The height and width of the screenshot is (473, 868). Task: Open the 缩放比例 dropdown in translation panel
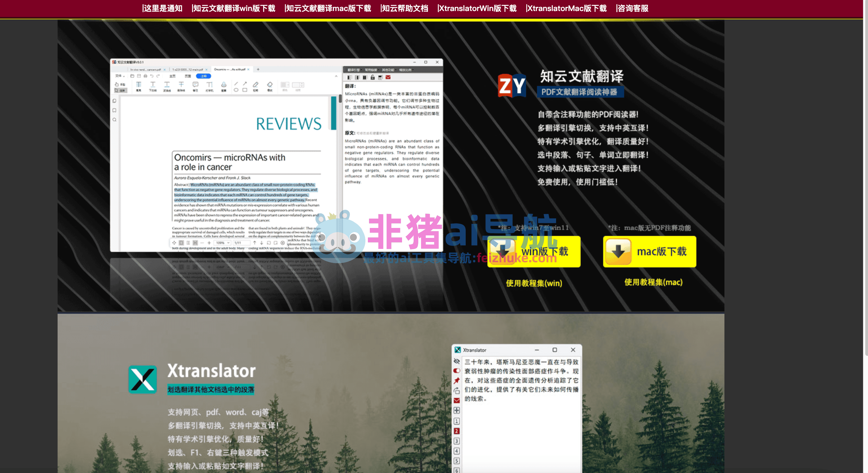[x=406, y=70]
